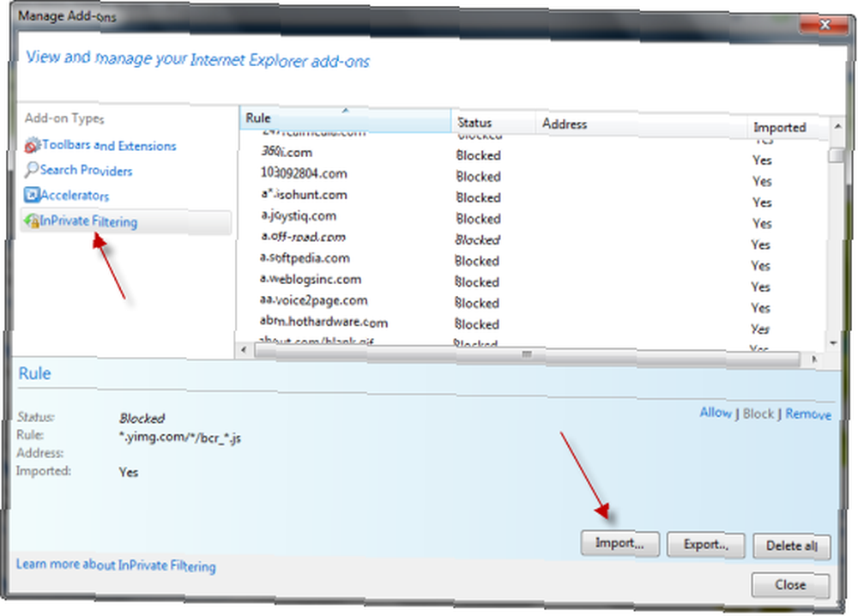Click the horizontal scrollbar right arrow
The width and height of the screenshot is (858, 616).
(813, 359)
